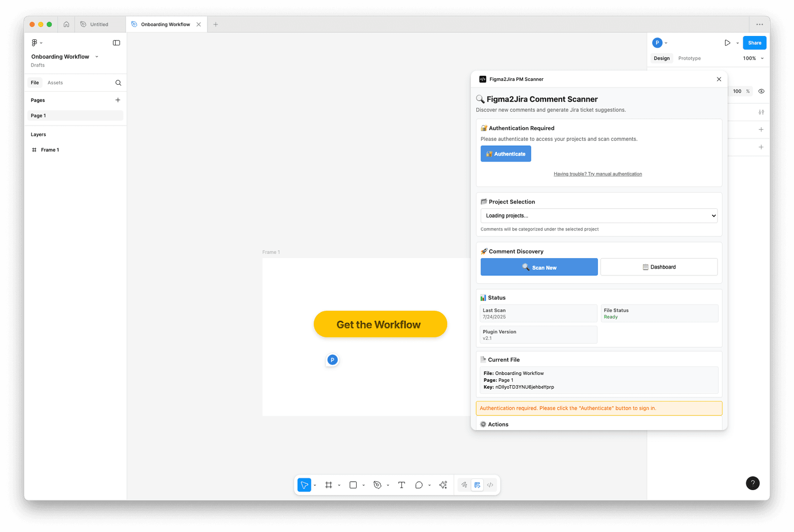Click the Authenticate button

(x=505, y=153)
